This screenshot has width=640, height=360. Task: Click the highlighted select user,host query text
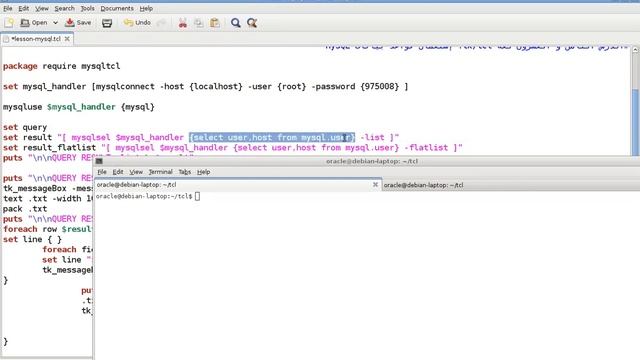tap(272, 138)
